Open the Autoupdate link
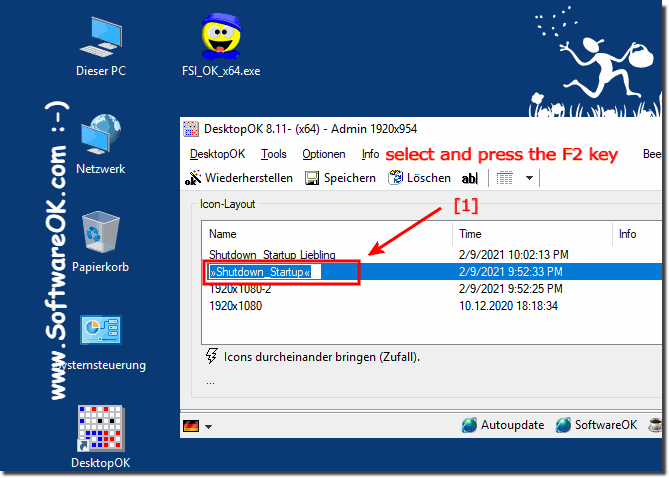Screen dimensions: 669x478 pyautogui.click(x=512, y=425)
